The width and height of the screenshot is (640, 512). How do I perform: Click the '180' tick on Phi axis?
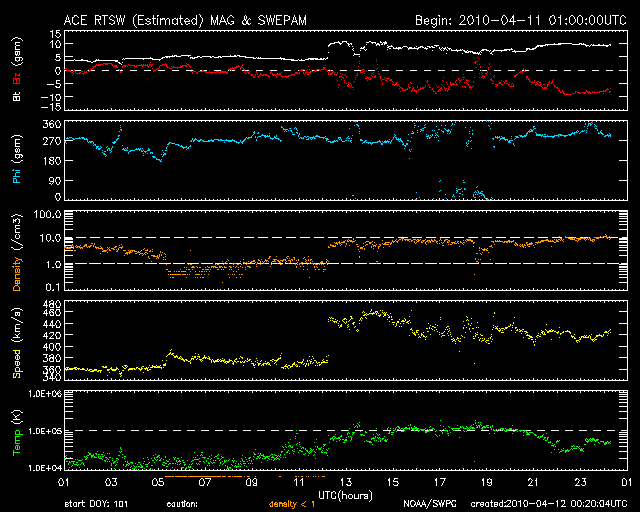point(52,160)
